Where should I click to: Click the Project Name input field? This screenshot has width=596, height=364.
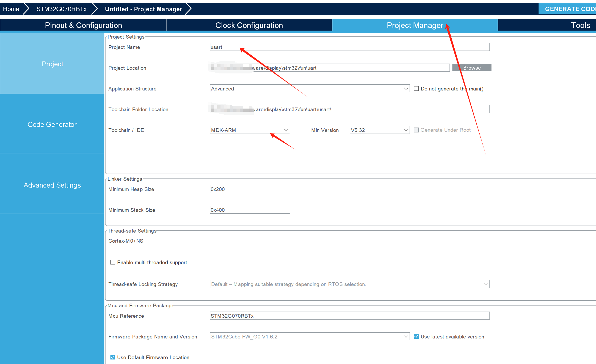[x=349, y=47]
